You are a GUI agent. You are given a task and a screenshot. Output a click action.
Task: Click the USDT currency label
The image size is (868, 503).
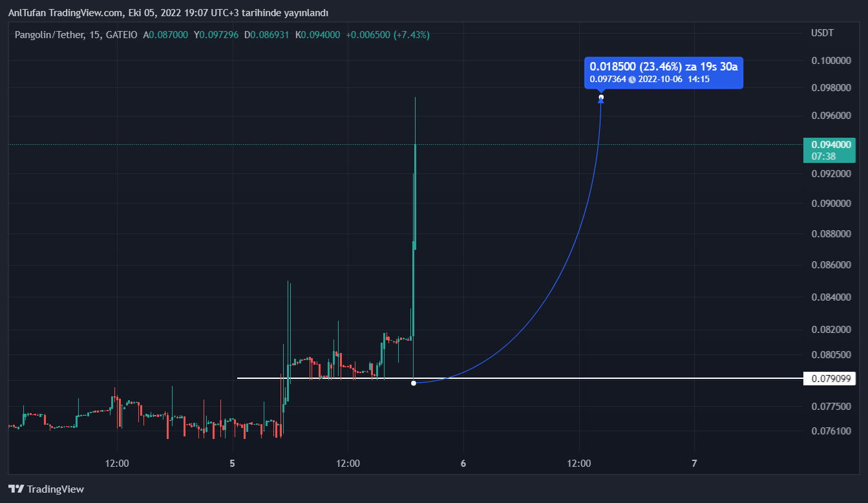click(823, 33)
